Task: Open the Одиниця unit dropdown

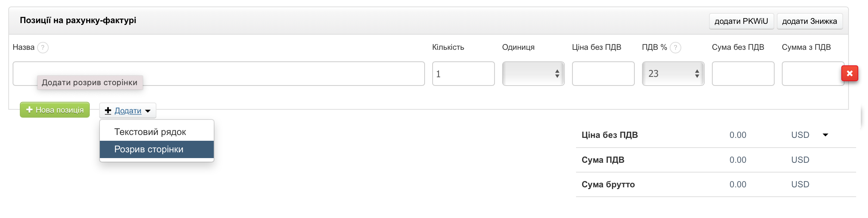Action: pyautogui.click(x=533, y=74)
